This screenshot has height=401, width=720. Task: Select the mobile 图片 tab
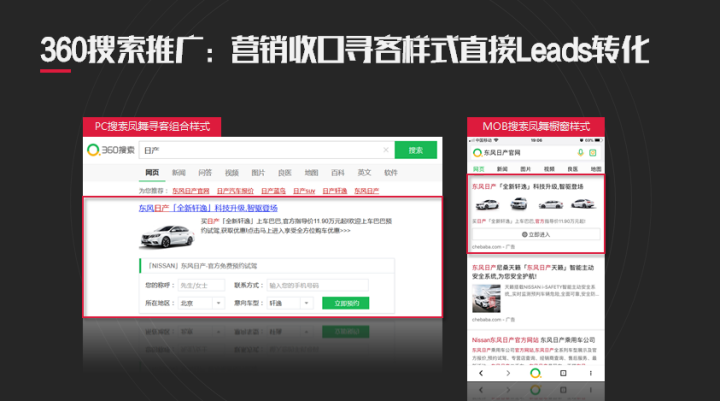[525, 169]
